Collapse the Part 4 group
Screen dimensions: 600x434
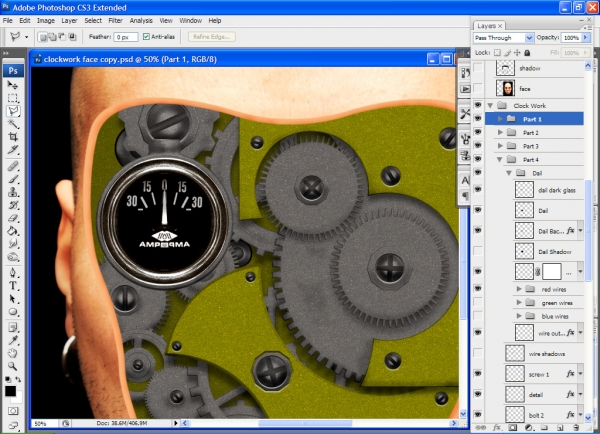pos(500,160)
